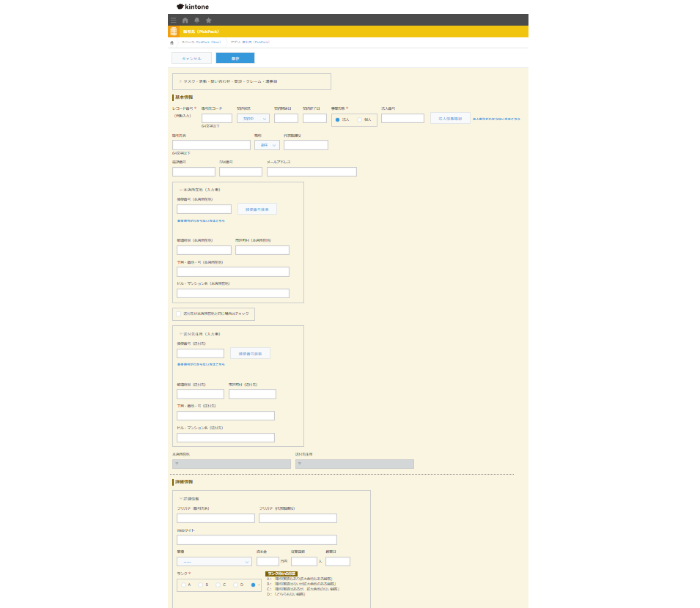Open the notifications bell icon
This screenshot has width=700, height=608.
(x=196, y=20)
